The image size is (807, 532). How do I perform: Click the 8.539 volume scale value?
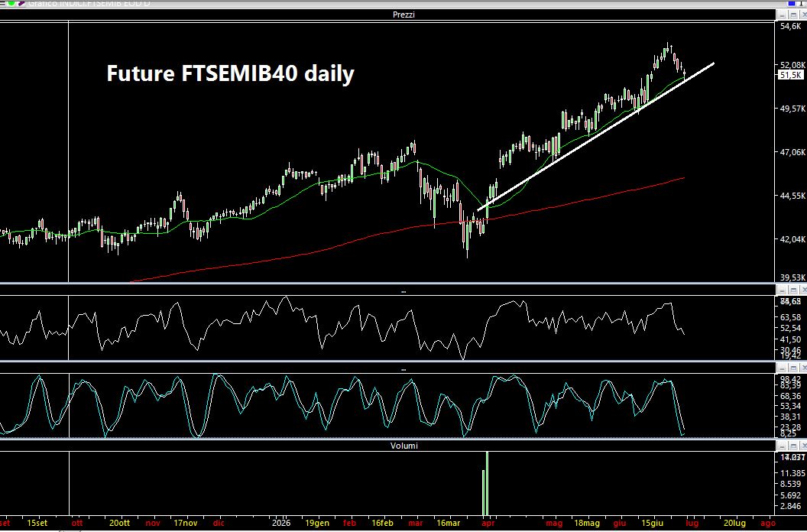(790, 484)
